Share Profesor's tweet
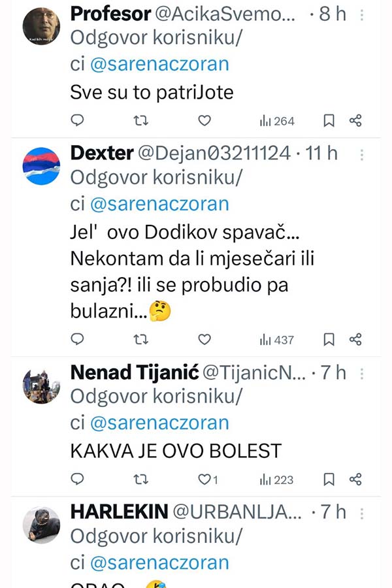The width and height of the screenshot is (392, 588). pyautogui.click(x=355, y=121)
